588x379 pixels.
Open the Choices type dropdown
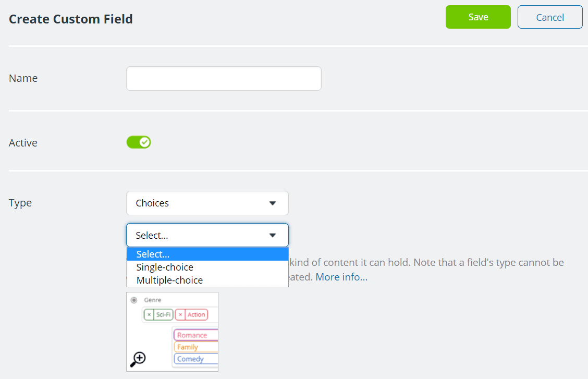207,203
